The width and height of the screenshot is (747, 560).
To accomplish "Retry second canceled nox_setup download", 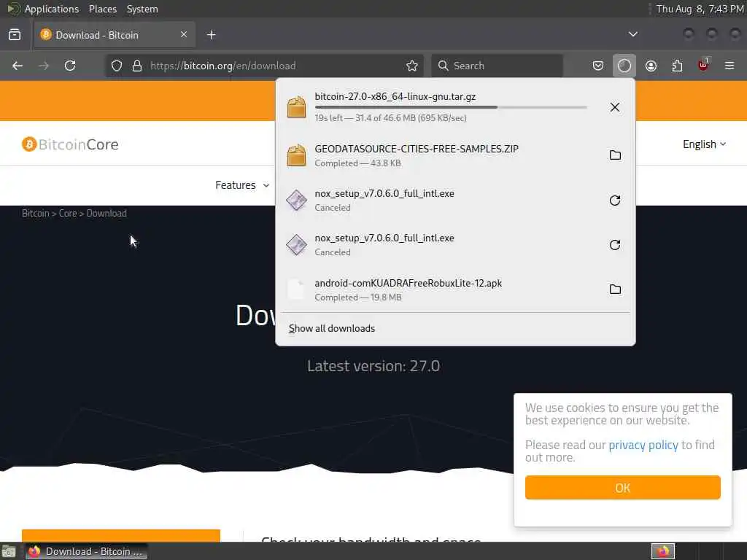I will point(614,245).
